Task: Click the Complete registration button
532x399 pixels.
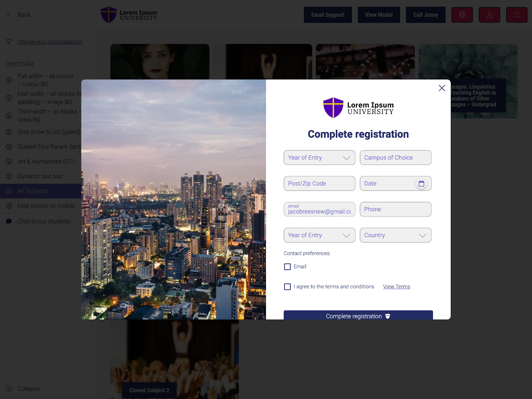Action: (x=358, y=315)
